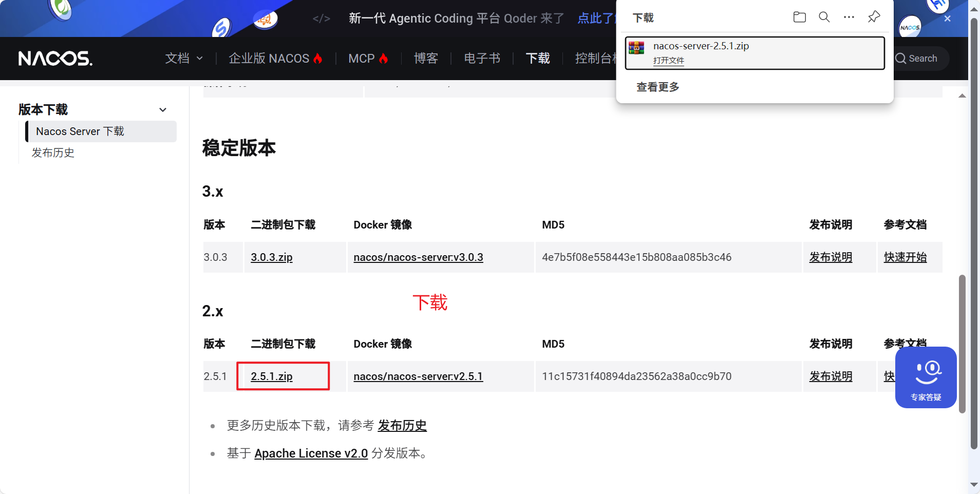Follow the 发布历史 link in the bullet list
Screen dimensions: 980x494
[402, 426]
